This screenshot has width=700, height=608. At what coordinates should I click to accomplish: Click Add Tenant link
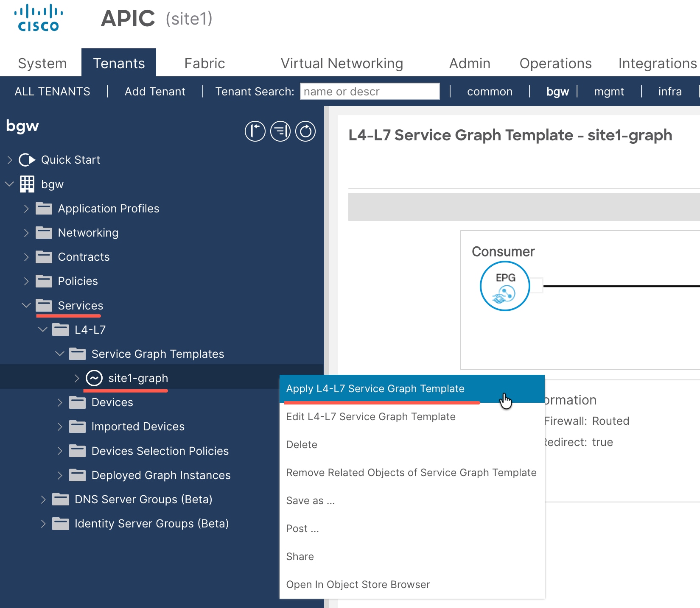pos(155,92)
